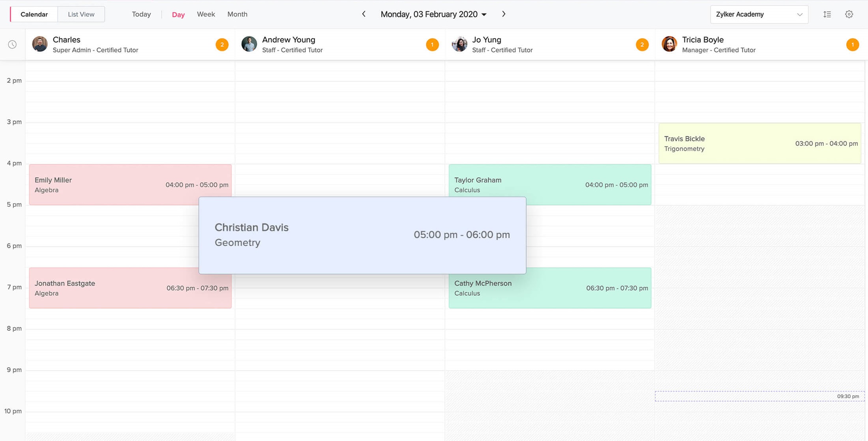This screenshot has width=868, height=441.
Task: Open Christian Davis Geometry appointment card
Action: (x=362, y=235)
